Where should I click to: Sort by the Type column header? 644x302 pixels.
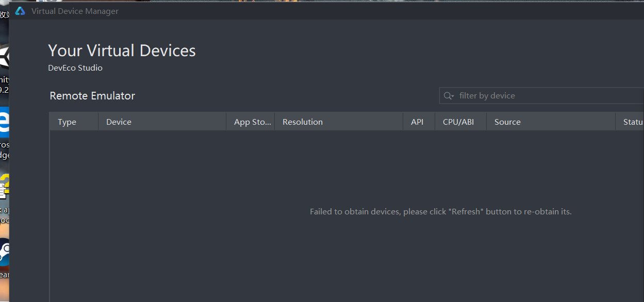coord(74,122)
